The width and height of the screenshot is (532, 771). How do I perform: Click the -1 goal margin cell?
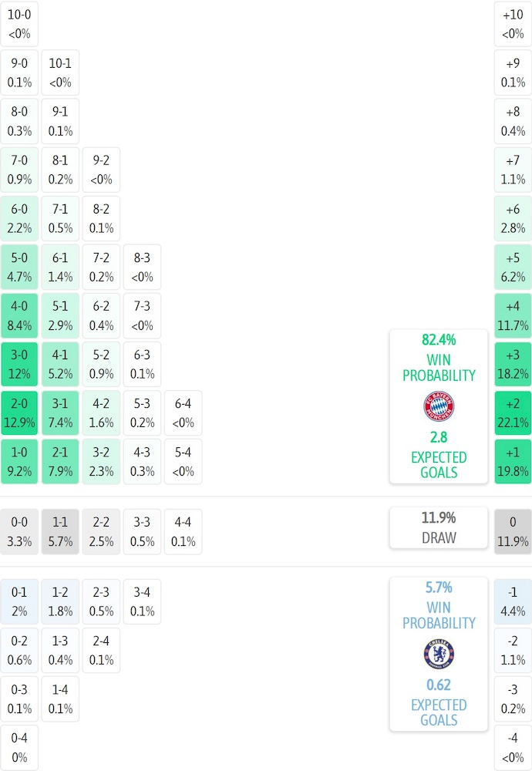click(513, 601)
